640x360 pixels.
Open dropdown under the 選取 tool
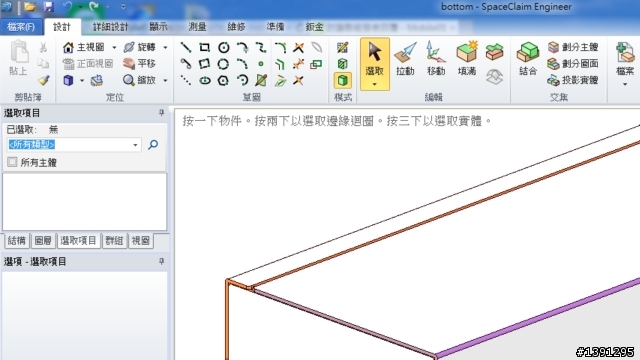tap(375, 84)
